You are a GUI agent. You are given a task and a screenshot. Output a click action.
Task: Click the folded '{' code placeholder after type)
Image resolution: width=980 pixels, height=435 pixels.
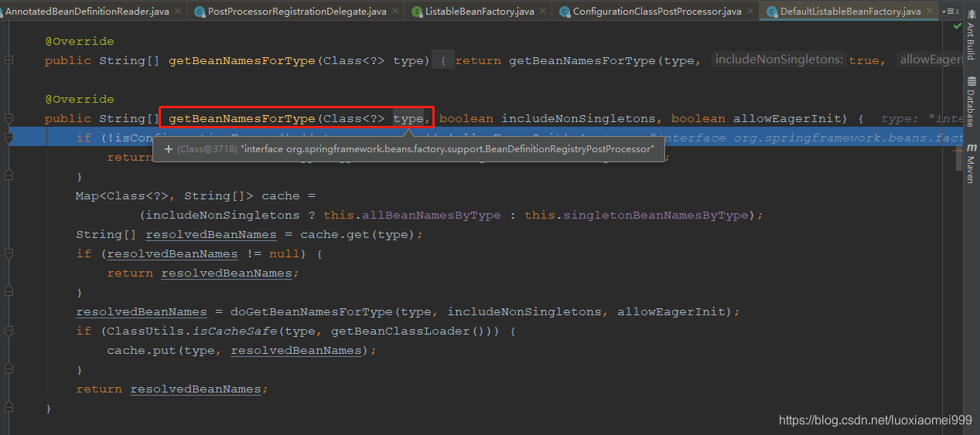tap(443, 60)
